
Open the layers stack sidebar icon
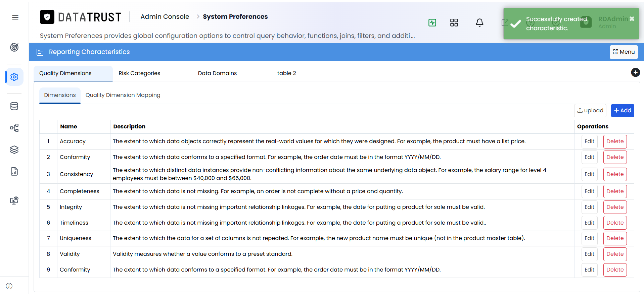click(14, 150)
